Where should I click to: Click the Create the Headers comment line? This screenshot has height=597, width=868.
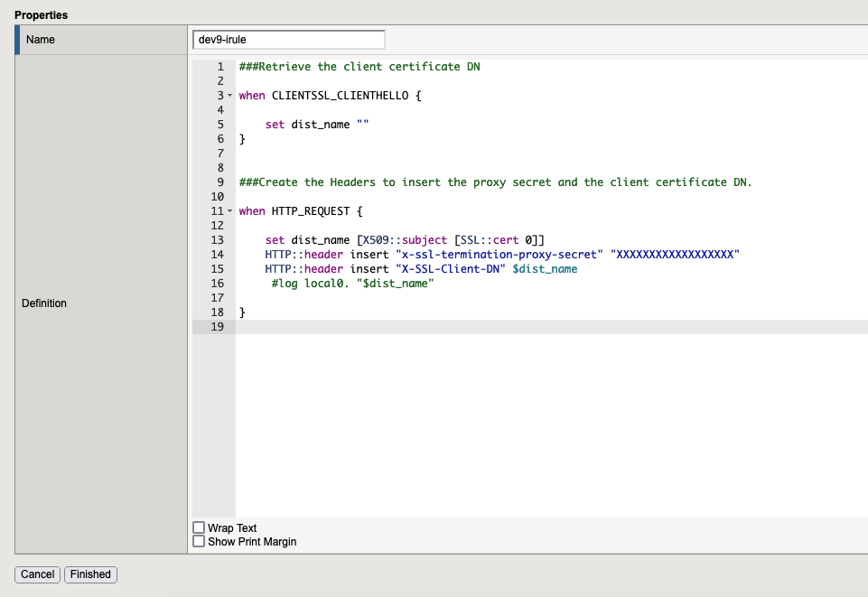495,182
